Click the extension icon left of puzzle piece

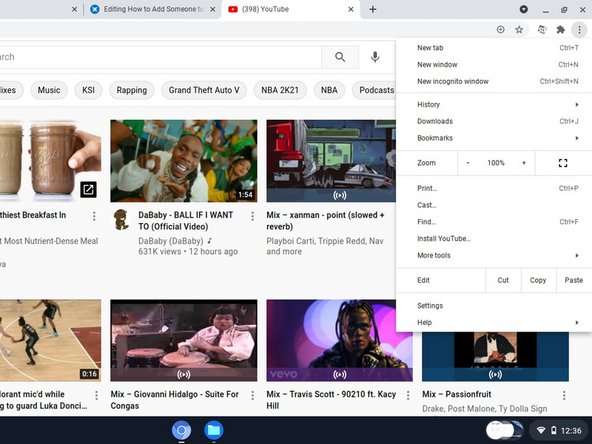tap(542, 29)
